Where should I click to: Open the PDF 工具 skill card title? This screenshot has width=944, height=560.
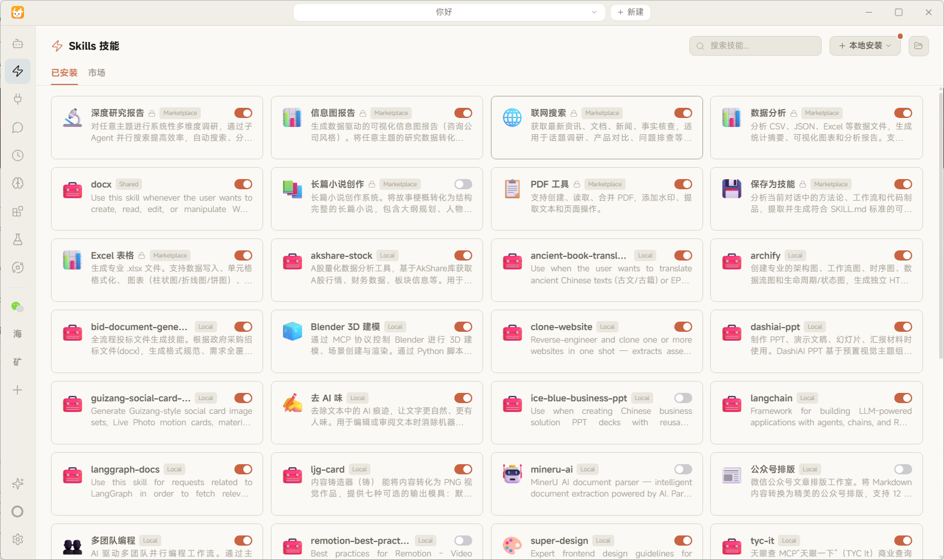(x=550, y=184)
